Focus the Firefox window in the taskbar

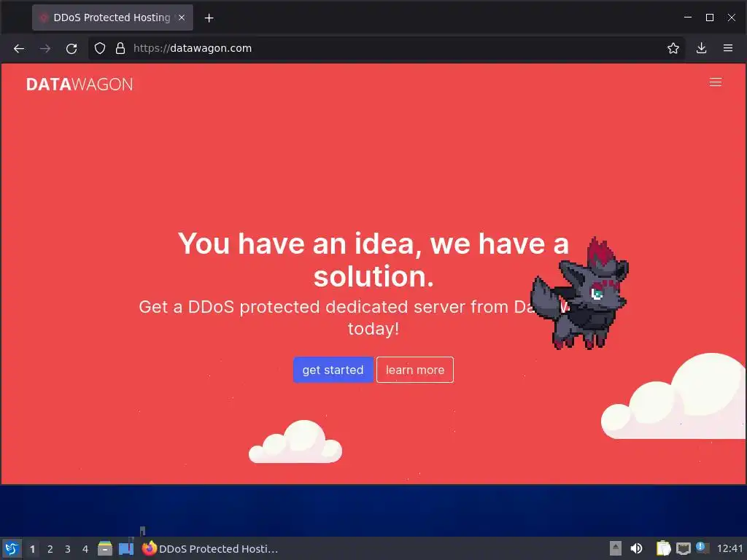[210, 548]
